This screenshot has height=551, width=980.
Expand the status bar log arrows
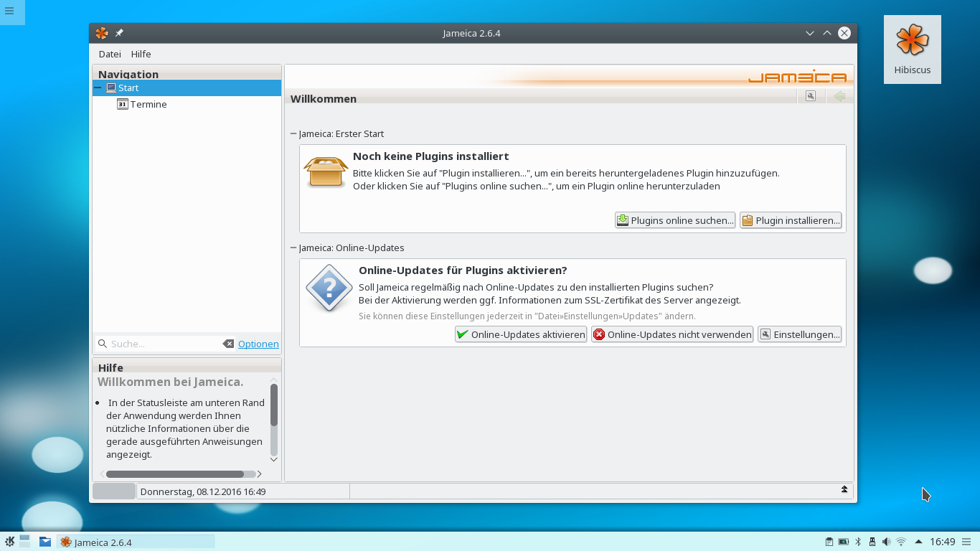(844, 489)
